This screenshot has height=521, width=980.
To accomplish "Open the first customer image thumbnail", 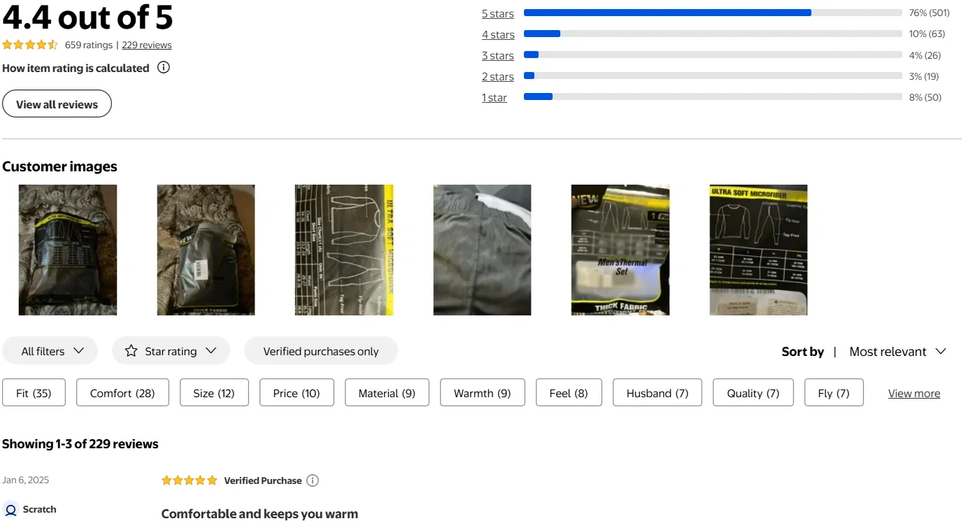I will click(68, 249).
